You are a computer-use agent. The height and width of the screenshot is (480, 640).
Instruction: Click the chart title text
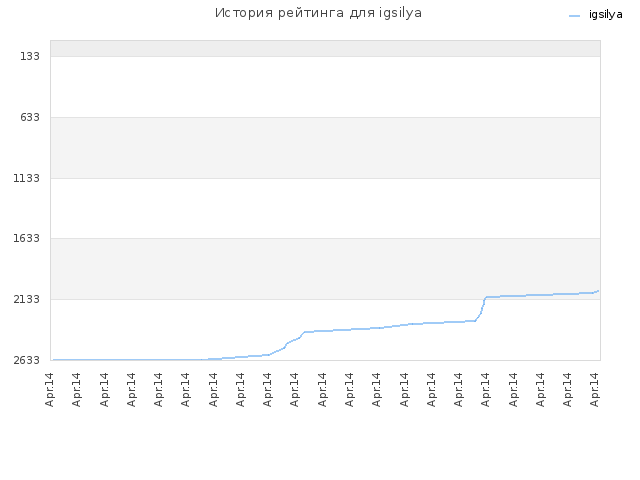(318, 13)
